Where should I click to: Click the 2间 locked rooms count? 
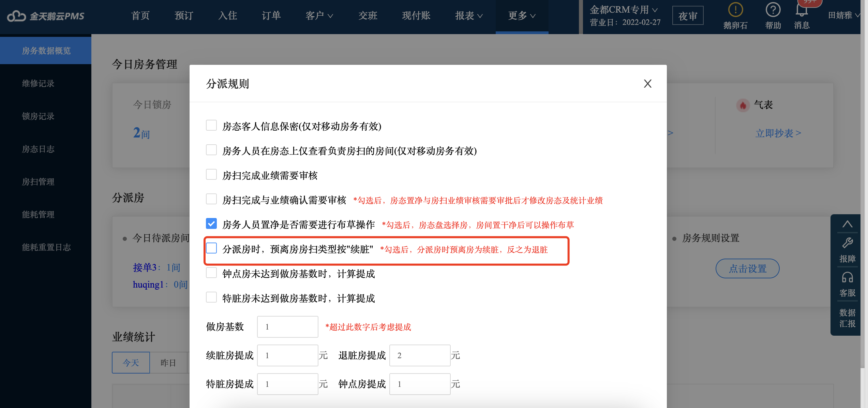tap(141, 133)
